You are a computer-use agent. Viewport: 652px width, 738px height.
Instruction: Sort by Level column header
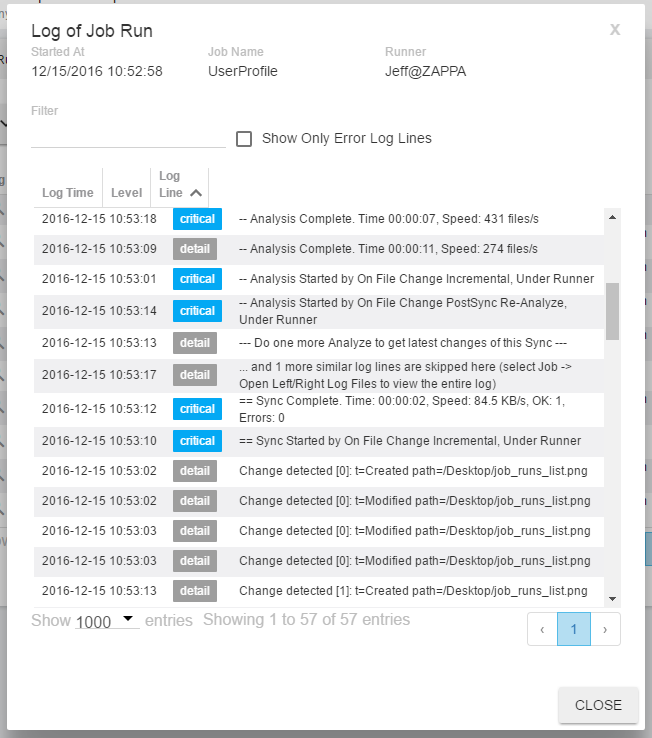pos(127,193)
